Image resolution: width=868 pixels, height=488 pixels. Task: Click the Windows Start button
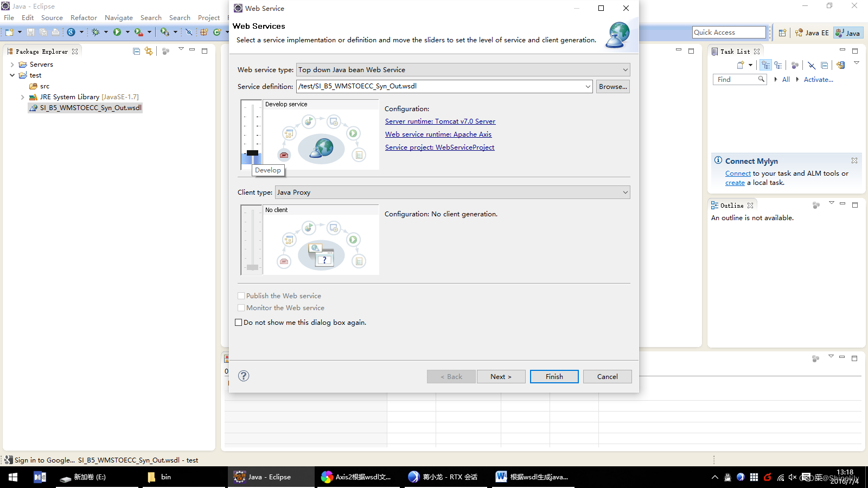pos(13,477)
